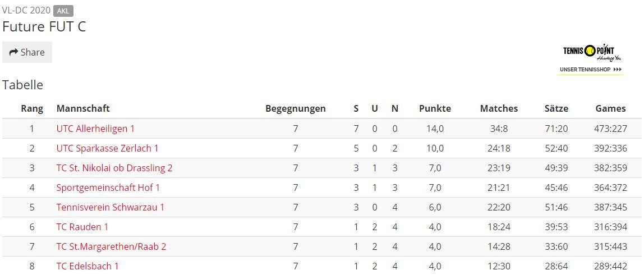Click the Share arrow icon
644x279 pixels.
coord(13,52)
